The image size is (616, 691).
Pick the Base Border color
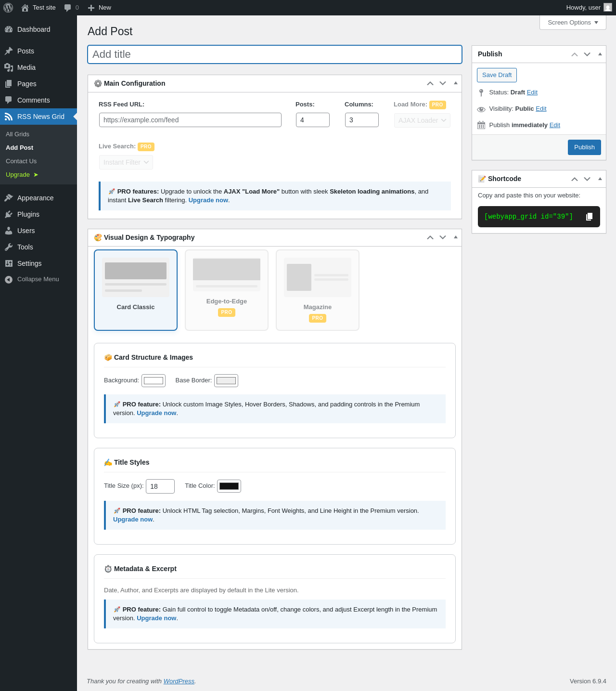[x=226, y=381]
